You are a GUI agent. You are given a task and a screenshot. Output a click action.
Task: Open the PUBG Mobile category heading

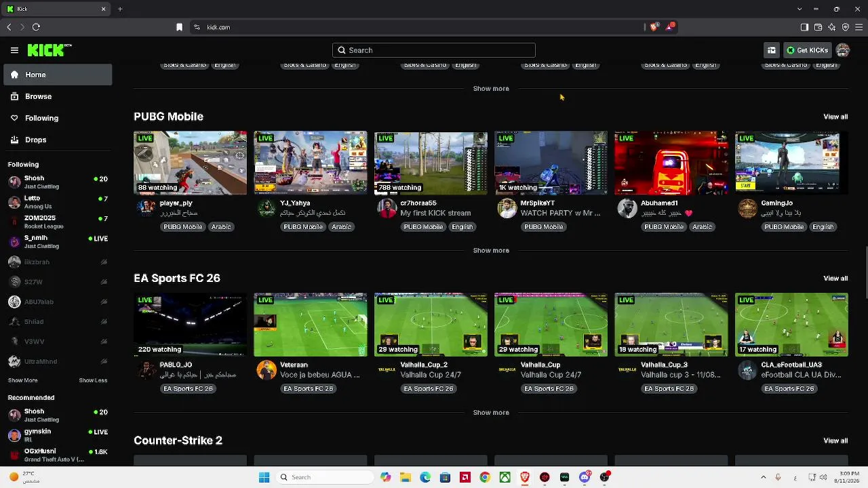click(168, 117)
